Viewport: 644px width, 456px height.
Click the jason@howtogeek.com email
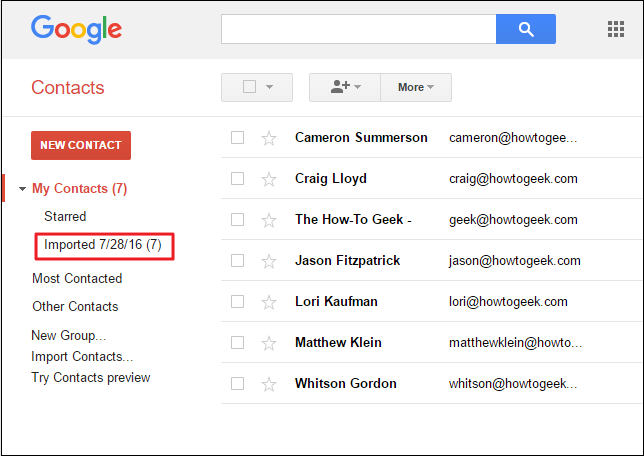515,260
